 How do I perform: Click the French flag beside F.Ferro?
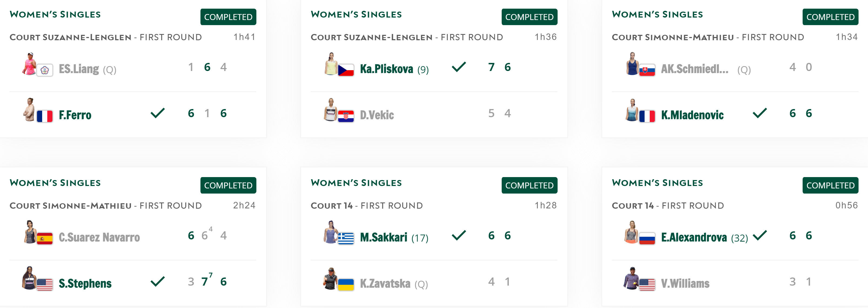45,116
